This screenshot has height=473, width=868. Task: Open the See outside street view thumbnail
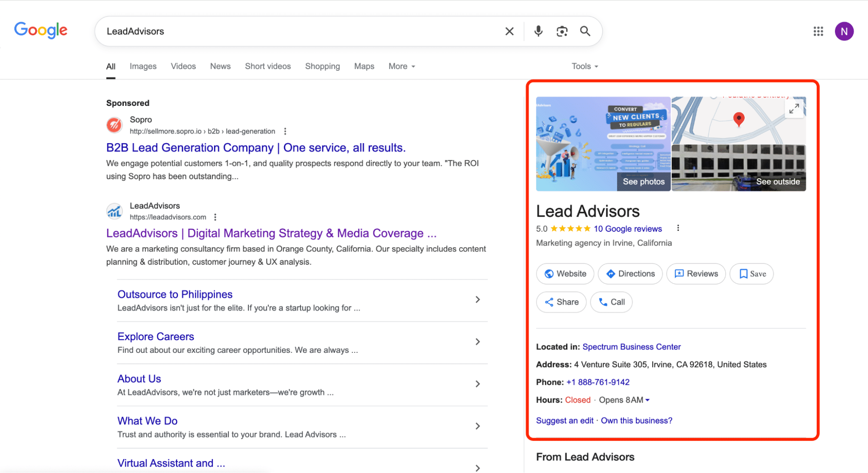click(739, 168)
